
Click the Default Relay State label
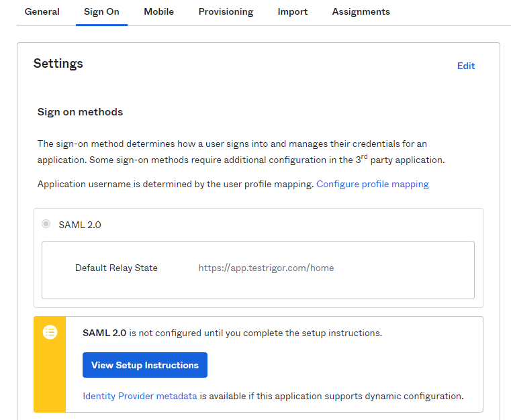(x=116, y=268)
